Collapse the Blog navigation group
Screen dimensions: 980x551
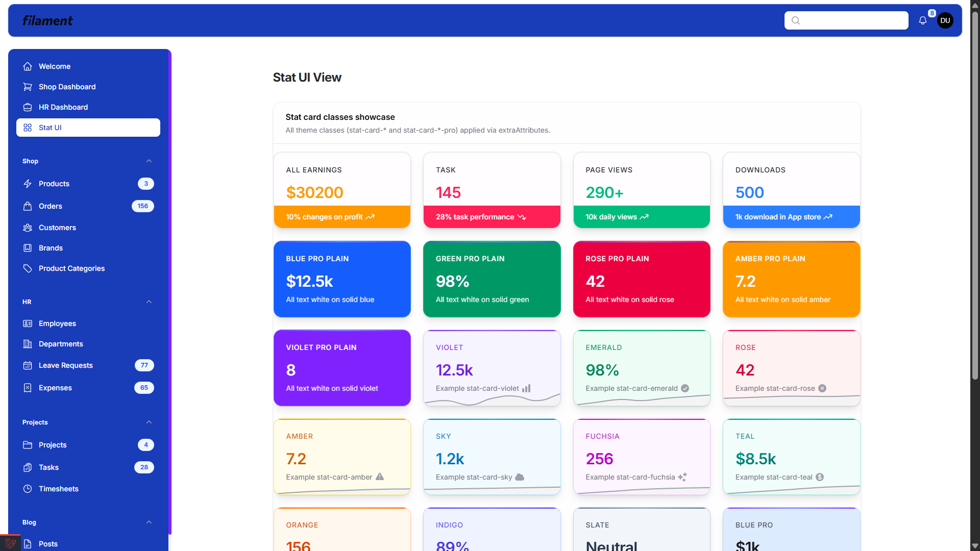[149, 522]
